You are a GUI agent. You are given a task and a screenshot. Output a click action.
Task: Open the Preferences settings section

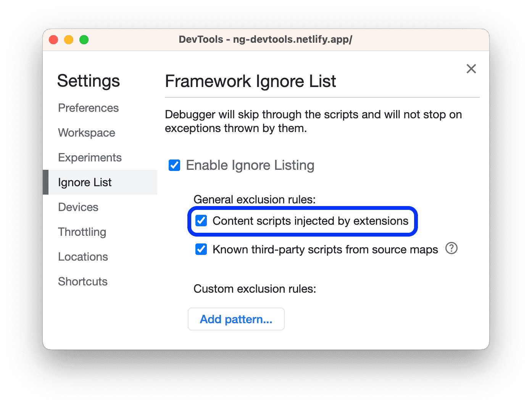tap(88, 108)
